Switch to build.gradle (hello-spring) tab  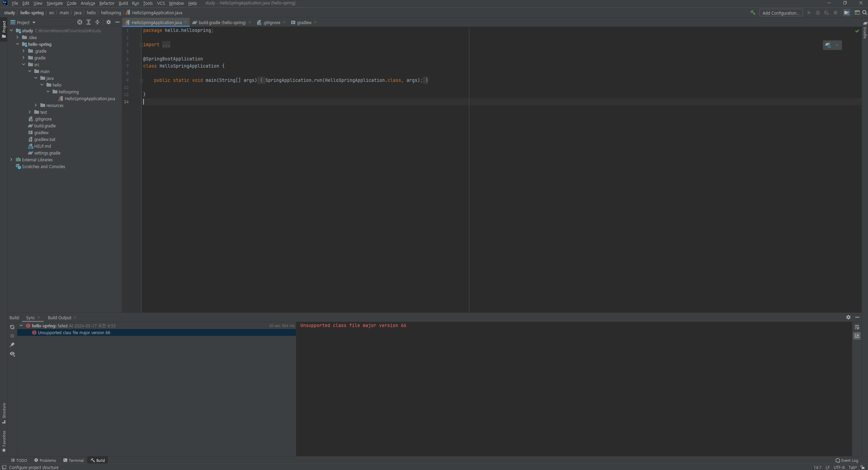pos(222,22)
